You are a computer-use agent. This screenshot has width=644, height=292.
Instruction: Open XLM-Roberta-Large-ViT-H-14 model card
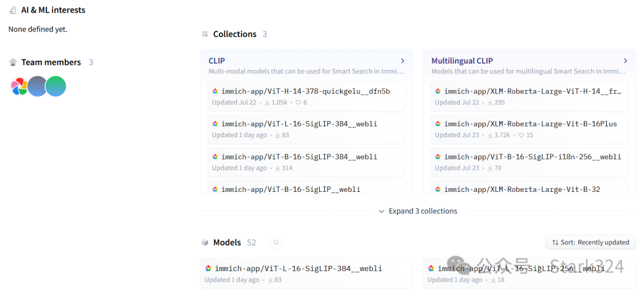click(529, 97)
